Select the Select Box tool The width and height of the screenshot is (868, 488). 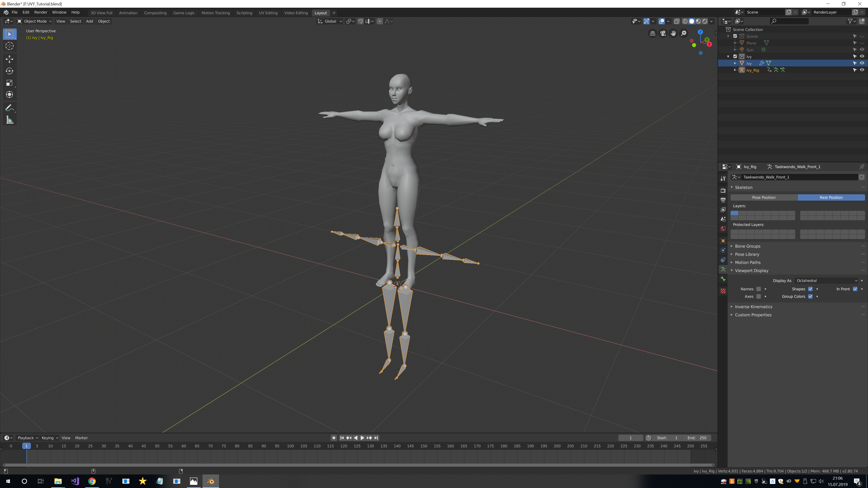point(9,34)
